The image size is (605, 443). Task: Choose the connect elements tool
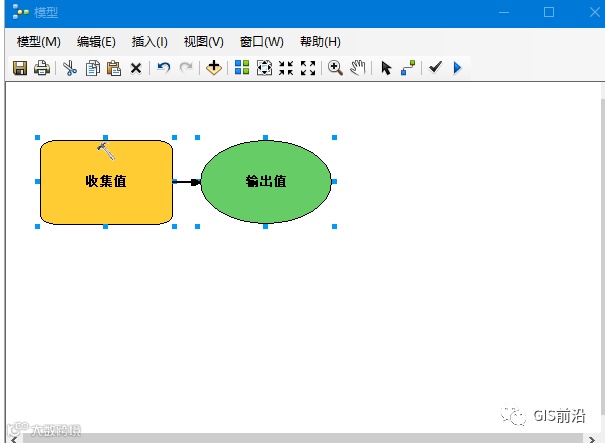(x=408, y=68)
